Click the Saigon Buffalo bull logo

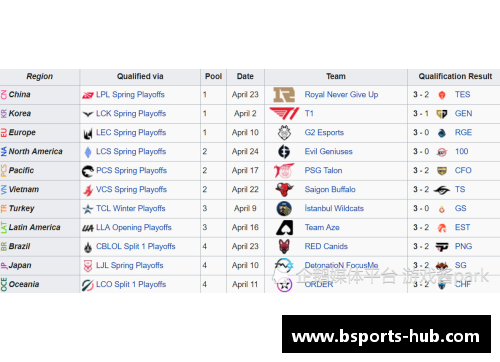pyautogui.click(x=284, y=190)
